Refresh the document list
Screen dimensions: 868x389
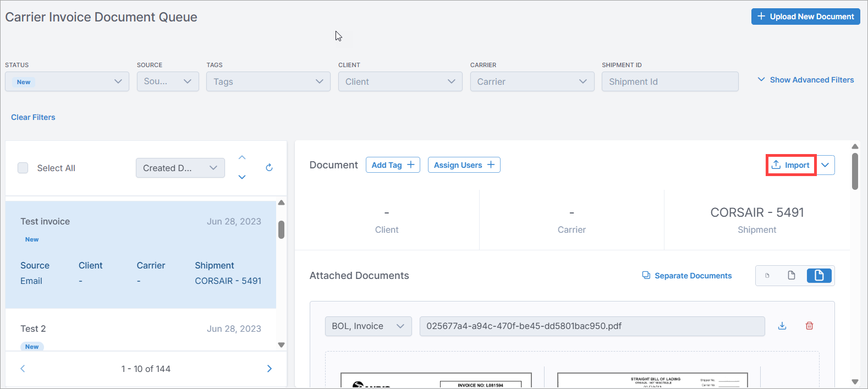[x=269, y=168]
